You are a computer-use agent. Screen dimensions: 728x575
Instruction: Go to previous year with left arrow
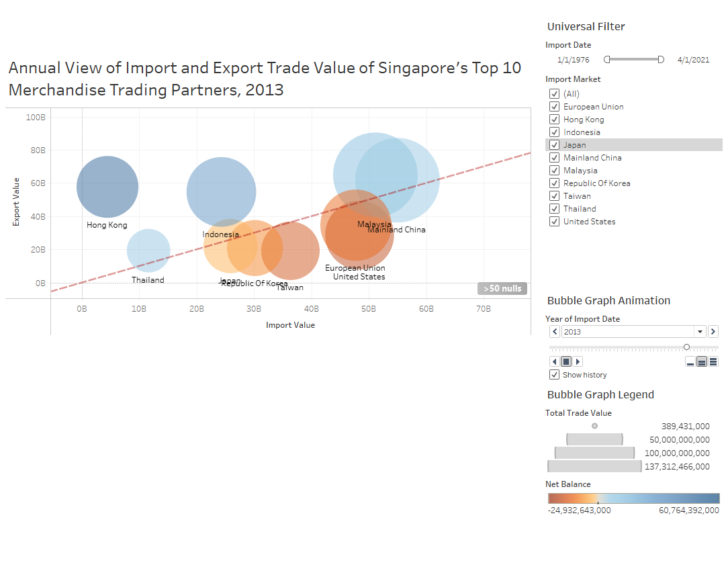(555, 332)
